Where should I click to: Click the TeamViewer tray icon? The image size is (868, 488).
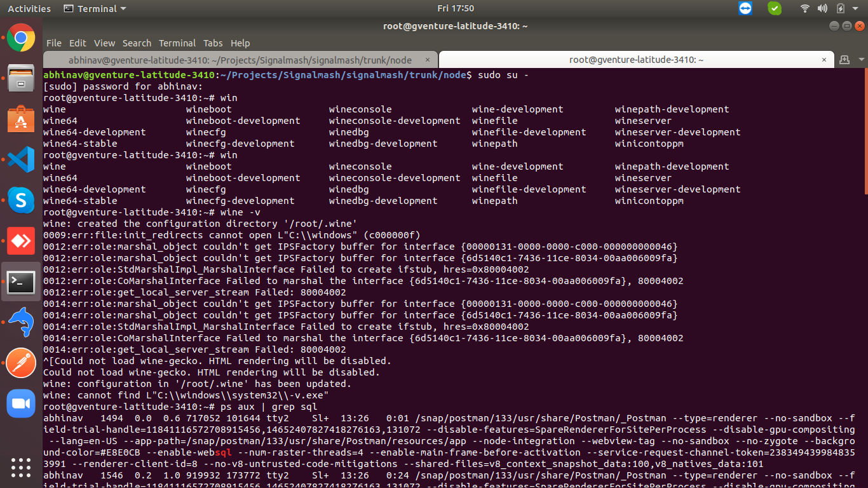(745, 8)
